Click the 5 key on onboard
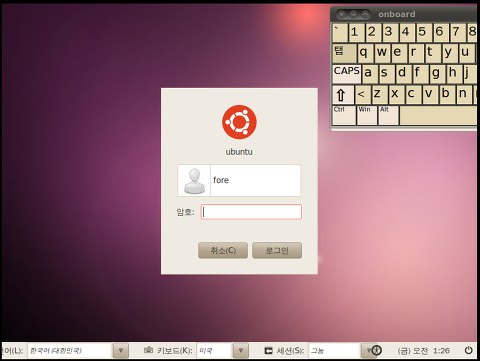 (424, 33)
